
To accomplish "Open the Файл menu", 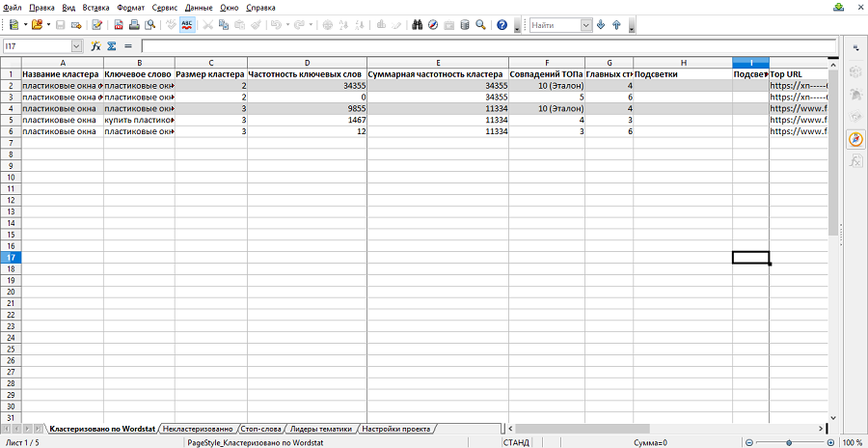I will tap(13, 8).
